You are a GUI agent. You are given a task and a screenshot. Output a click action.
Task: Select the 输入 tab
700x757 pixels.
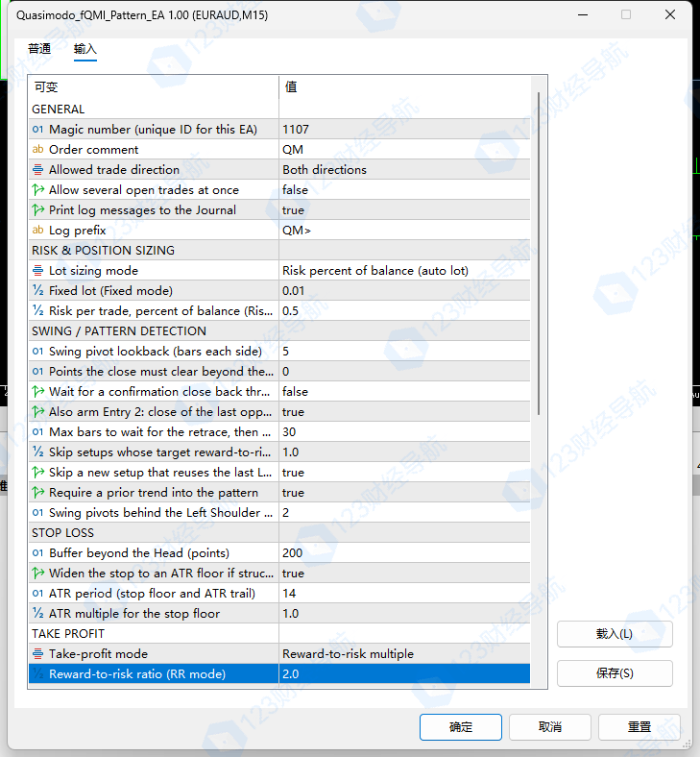click(x=84, y=49)
